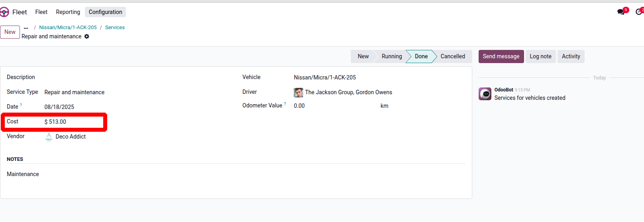Expand the breadcrumb ellipsis
The image size is (644, 222).
[26, 28]
